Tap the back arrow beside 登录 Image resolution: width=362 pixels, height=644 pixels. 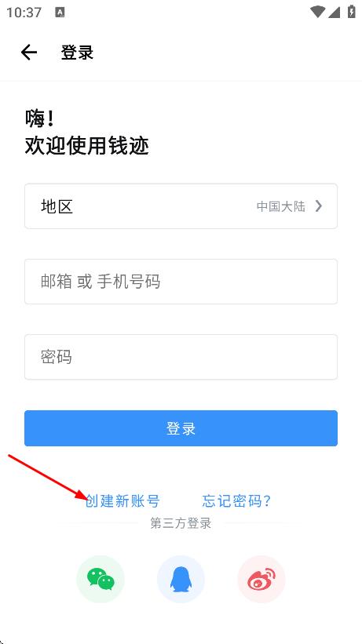29,53
